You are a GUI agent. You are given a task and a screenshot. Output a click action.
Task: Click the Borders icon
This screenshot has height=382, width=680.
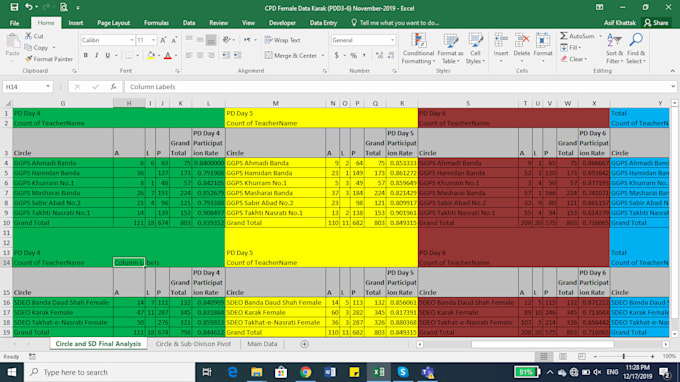tap(129, 56)
